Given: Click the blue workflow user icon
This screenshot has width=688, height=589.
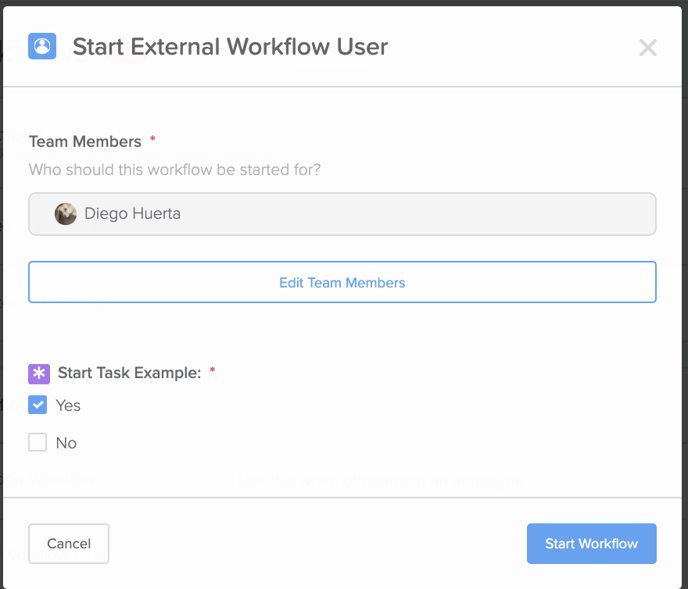Looking at the screenshot, I should [42, 46].
